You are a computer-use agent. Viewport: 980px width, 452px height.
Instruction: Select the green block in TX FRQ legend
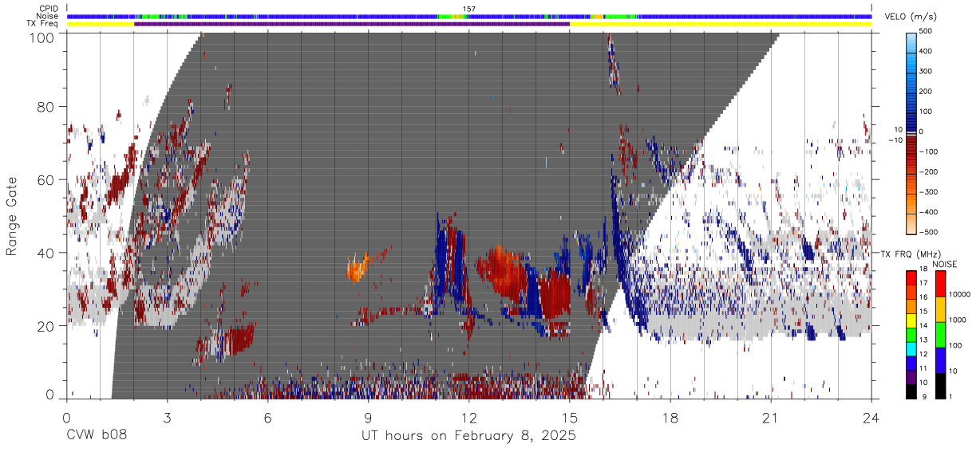pos(911,335)
